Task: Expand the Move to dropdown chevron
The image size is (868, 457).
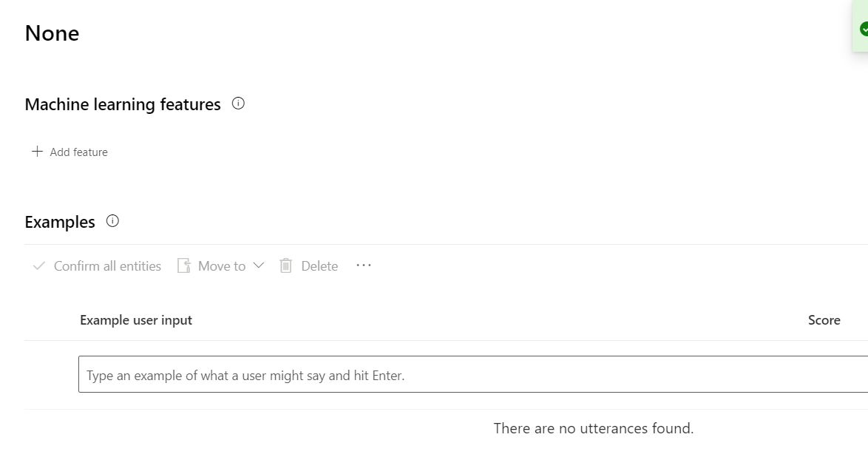Action: (258, 265)
